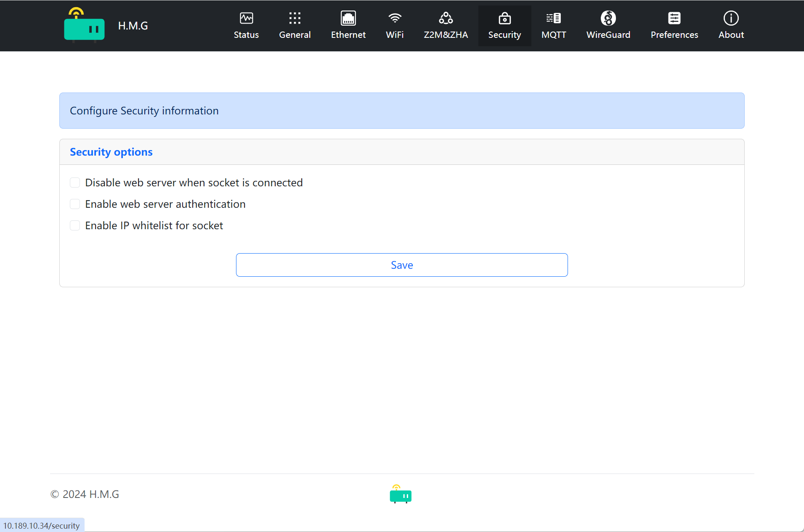Open the WireGuard VPN icon

(608, 18)
